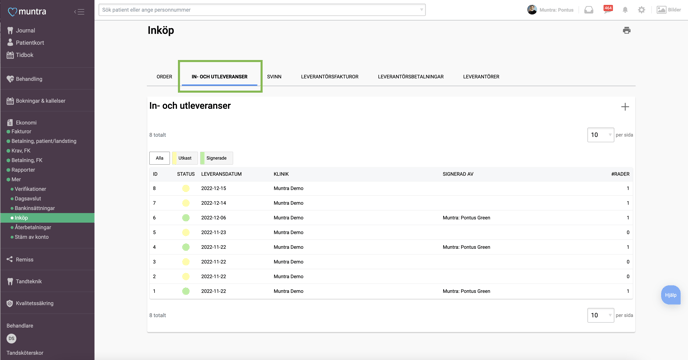Click yellow status dot of row 8
The image size is (688, 360).
coord(186,188)
